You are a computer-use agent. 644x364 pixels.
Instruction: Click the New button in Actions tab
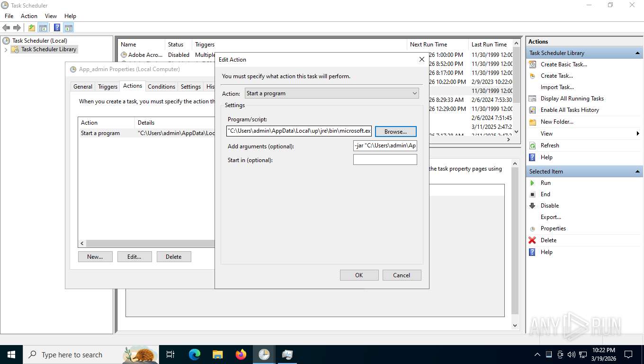tap(95, 256)
